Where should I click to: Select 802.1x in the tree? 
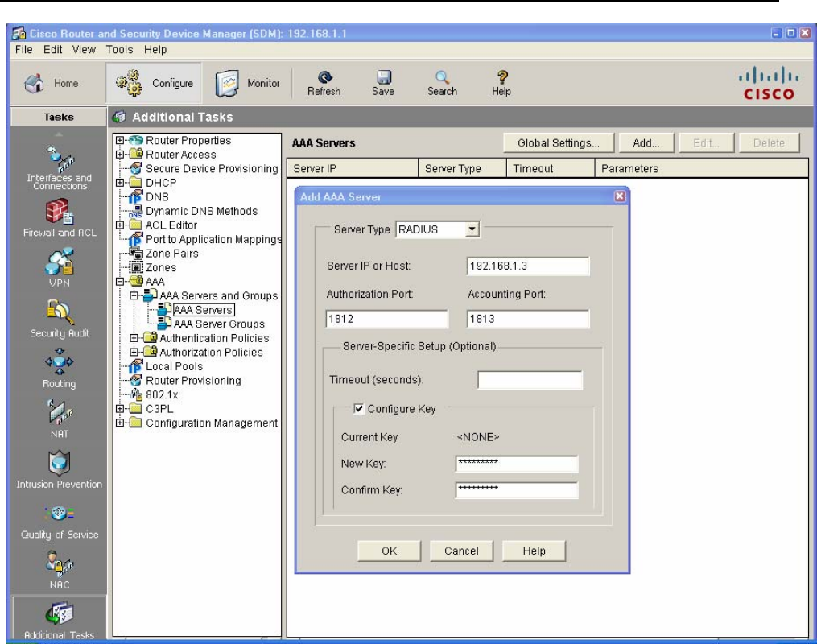coord(162,395)
